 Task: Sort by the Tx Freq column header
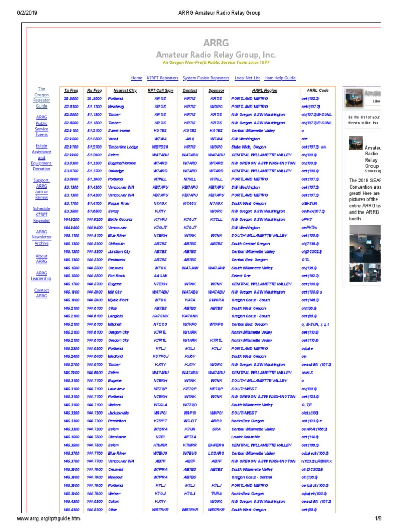(x=71, y=90)
